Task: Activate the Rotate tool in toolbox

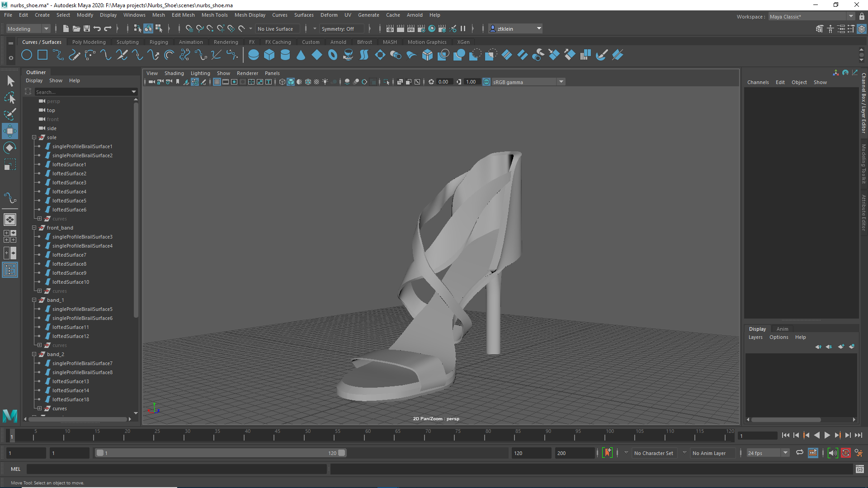Action: click(x=9, y=148)
